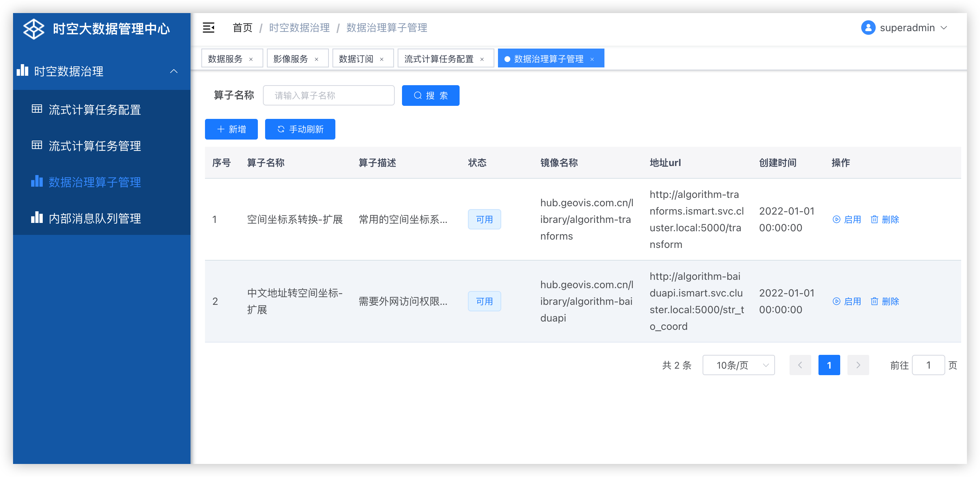Go to next page arrow
Screen dimensions: 980x477
pyautogui.click(x=858, y=365)
